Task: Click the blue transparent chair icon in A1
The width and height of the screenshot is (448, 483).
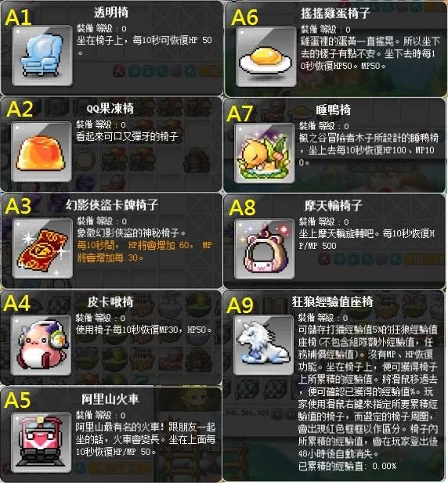Action: [x=42, y=56]
